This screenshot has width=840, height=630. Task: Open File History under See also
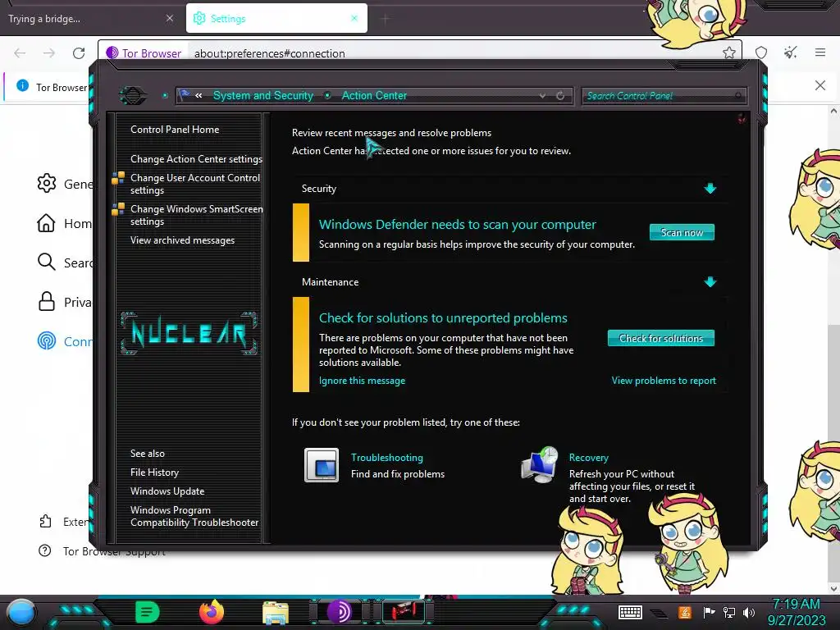click(154, 472)
